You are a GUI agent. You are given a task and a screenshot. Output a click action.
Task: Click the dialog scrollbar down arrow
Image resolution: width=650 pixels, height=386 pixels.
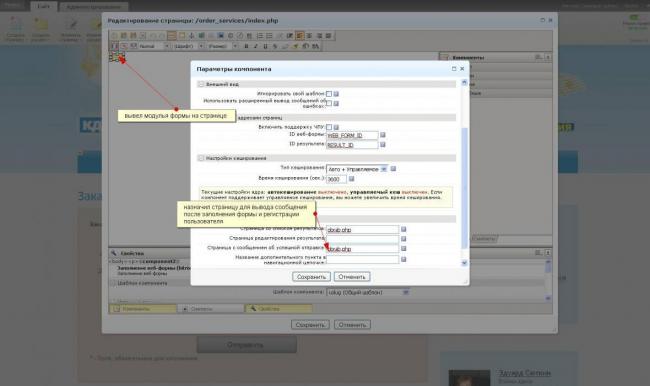tap(464, 263)
